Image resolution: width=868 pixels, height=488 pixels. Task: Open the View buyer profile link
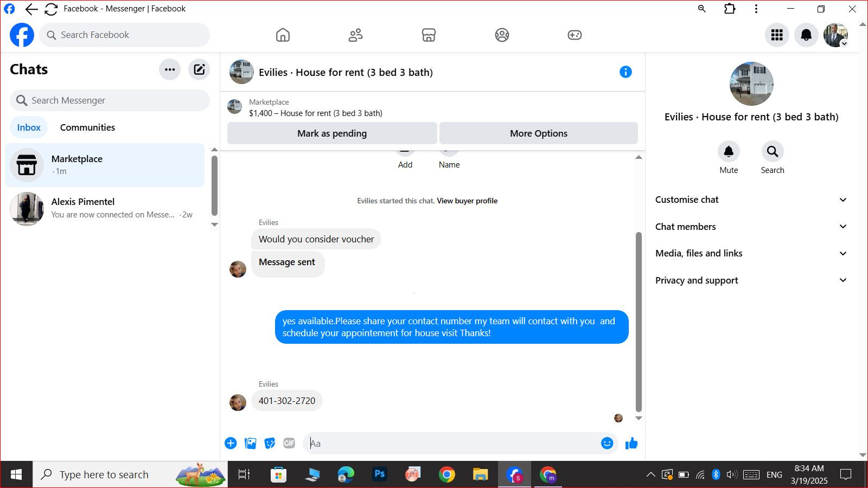[467, 201]
